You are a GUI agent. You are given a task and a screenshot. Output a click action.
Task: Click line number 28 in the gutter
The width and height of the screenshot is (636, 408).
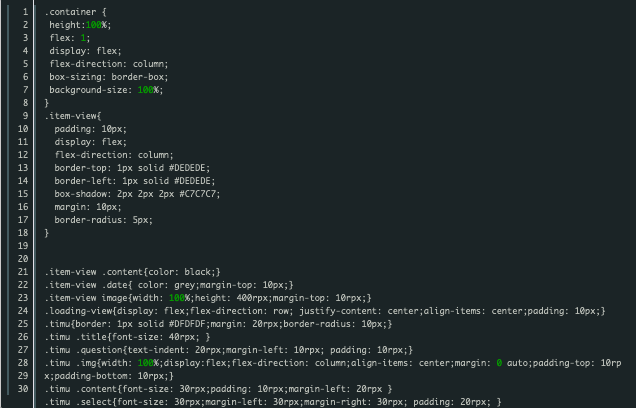coord(23,363)
